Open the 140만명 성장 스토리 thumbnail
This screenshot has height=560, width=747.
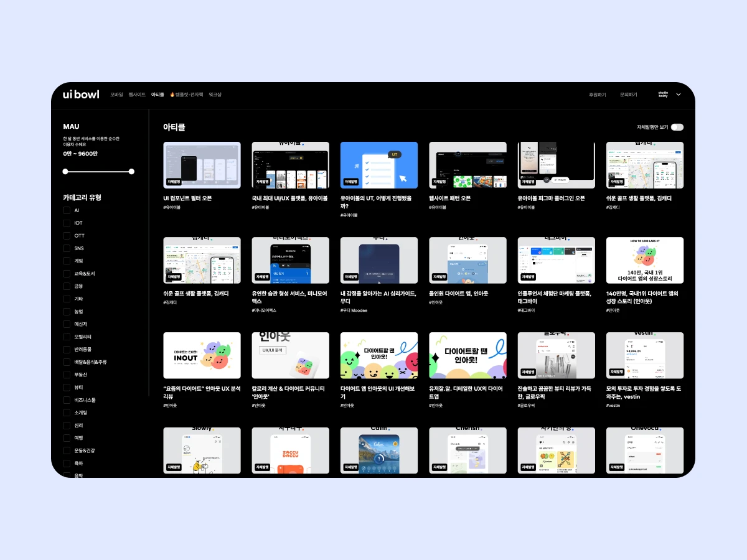pos(645,260)
